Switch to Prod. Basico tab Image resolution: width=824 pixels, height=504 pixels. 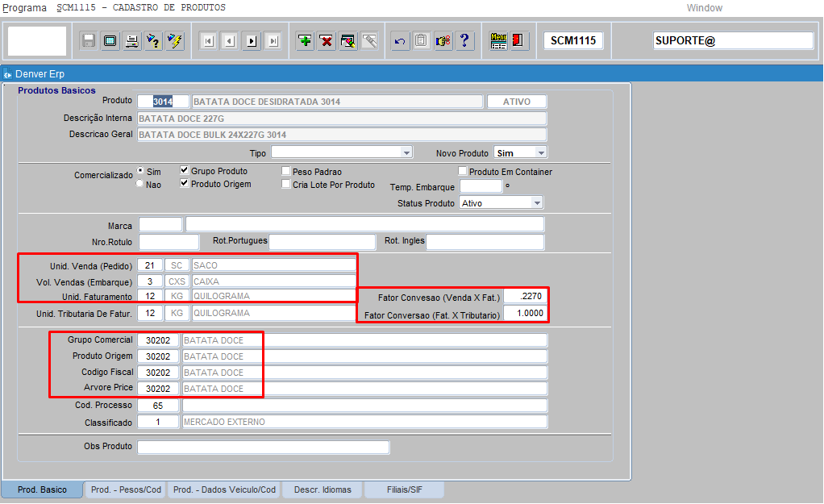point(42,489)
